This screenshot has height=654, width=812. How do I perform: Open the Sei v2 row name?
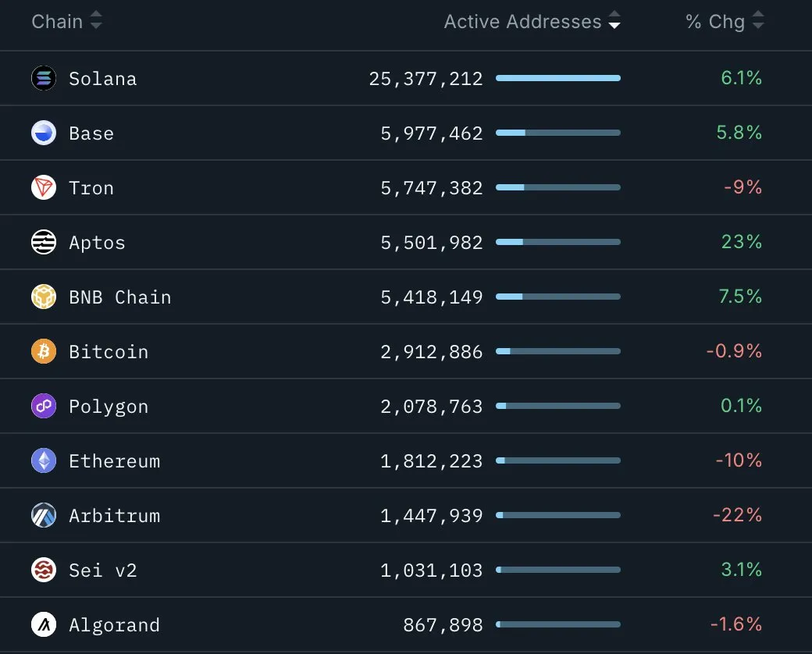click(x=102, y=570)
